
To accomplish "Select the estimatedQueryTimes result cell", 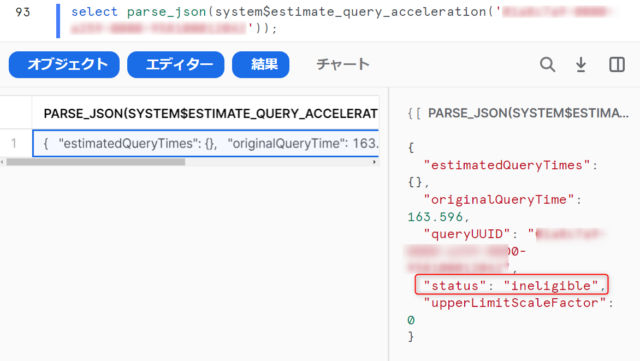I will click(206, 143).
